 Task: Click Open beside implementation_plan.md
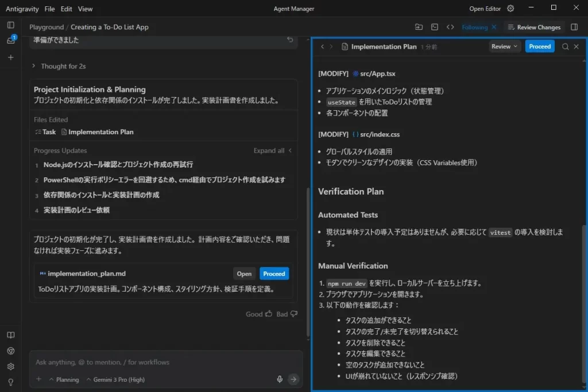tap(244, 274)
